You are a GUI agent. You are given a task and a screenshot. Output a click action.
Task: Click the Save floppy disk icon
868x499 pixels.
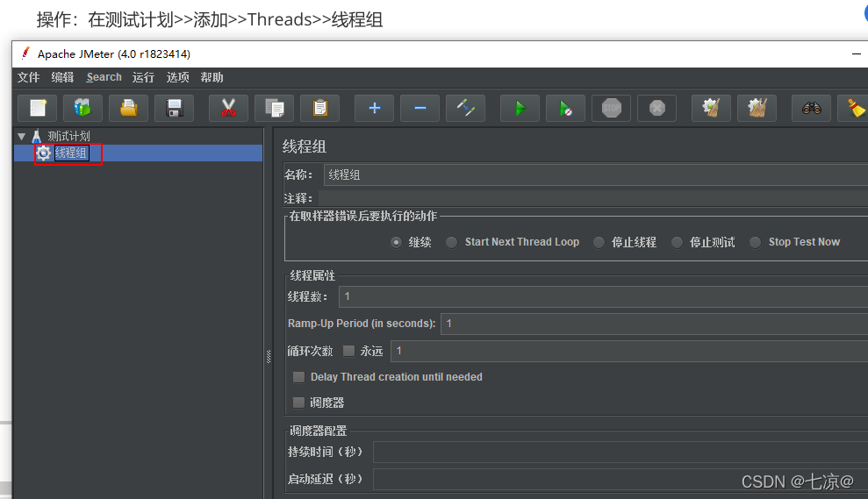point(175,108)
